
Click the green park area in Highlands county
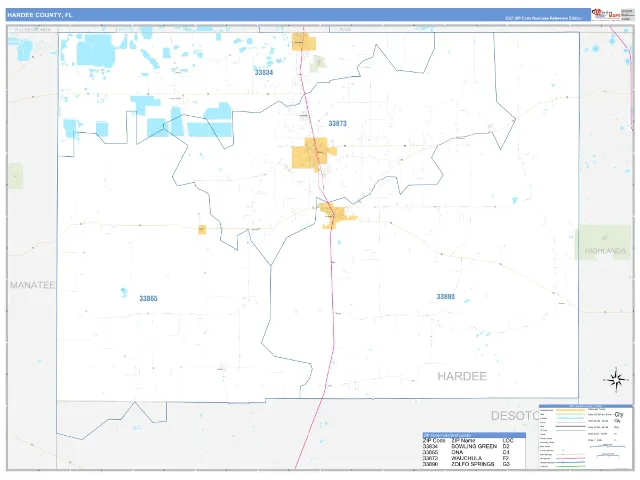[603, 242]
